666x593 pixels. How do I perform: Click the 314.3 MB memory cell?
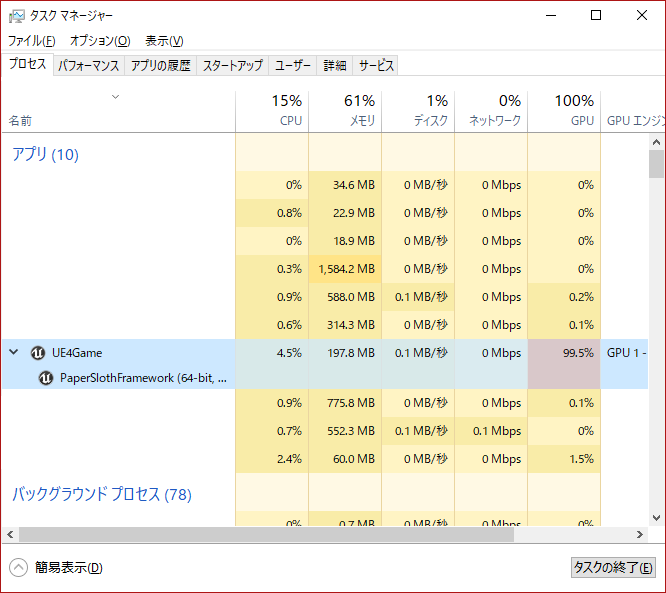tap(345, 325)
